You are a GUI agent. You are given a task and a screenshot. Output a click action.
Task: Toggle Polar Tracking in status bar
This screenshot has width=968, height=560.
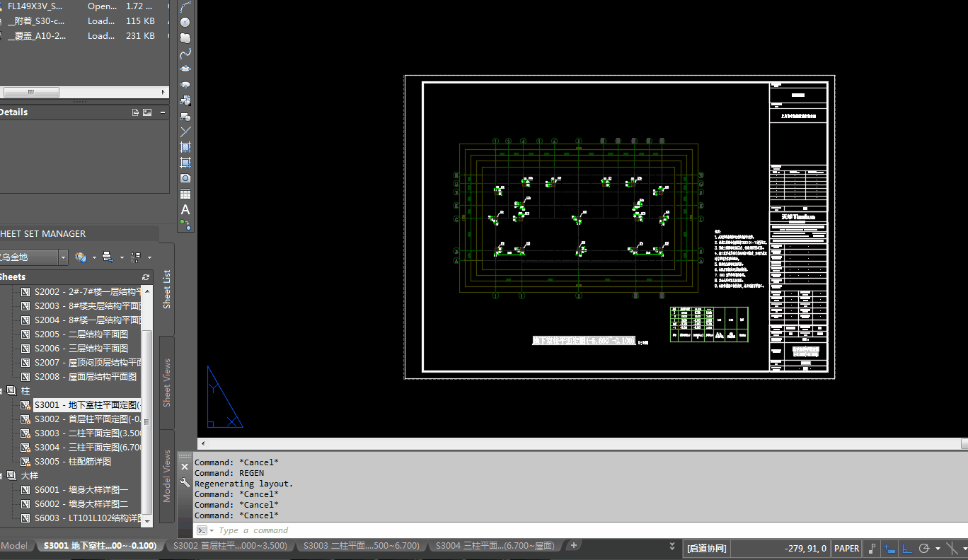point(923,549)
